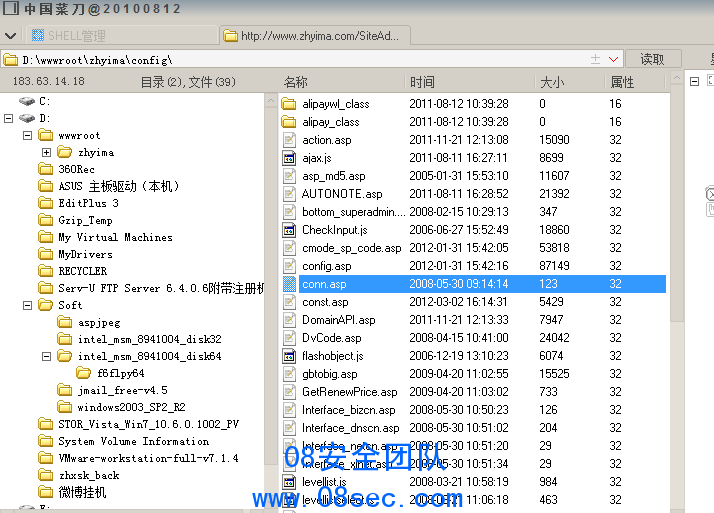714x513 pixels.
Task: Collapse the intel_msm_8941004_disk64 node
Action: tap(46, 356)
